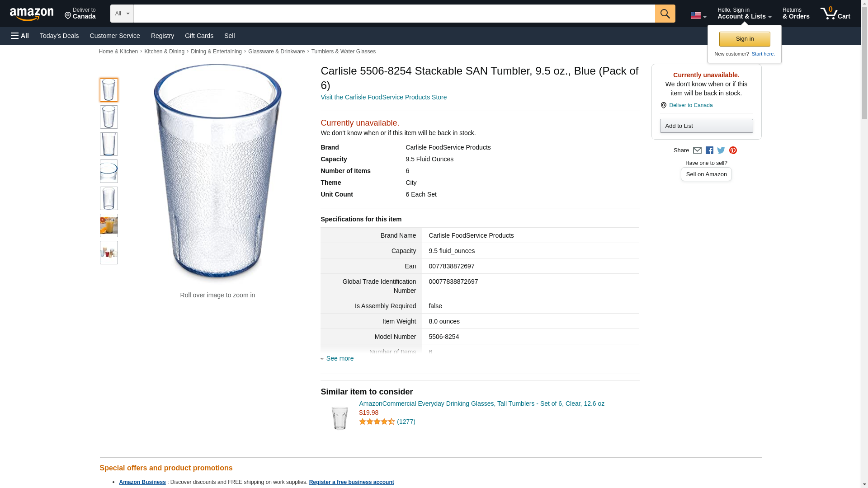
Task: Open the All hamburger menu
Action: click(20, 36)
